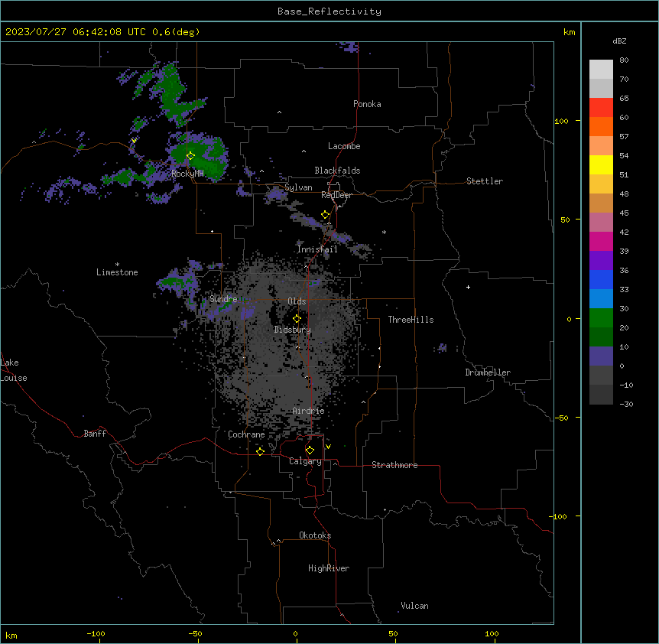The height and width of the screenshot is (644, 659).
Task: Select the RockyMH label
Action: (187, 174)
